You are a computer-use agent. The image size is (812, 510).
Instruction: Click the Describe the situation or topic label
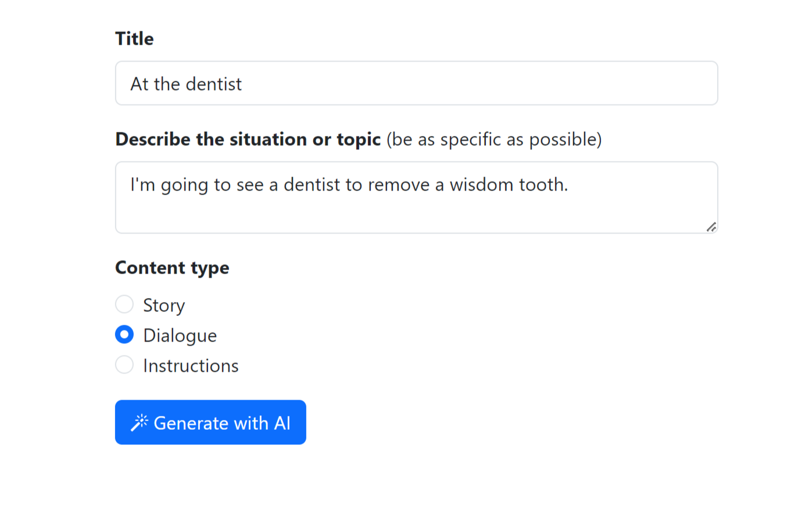[x=248, y=139]
